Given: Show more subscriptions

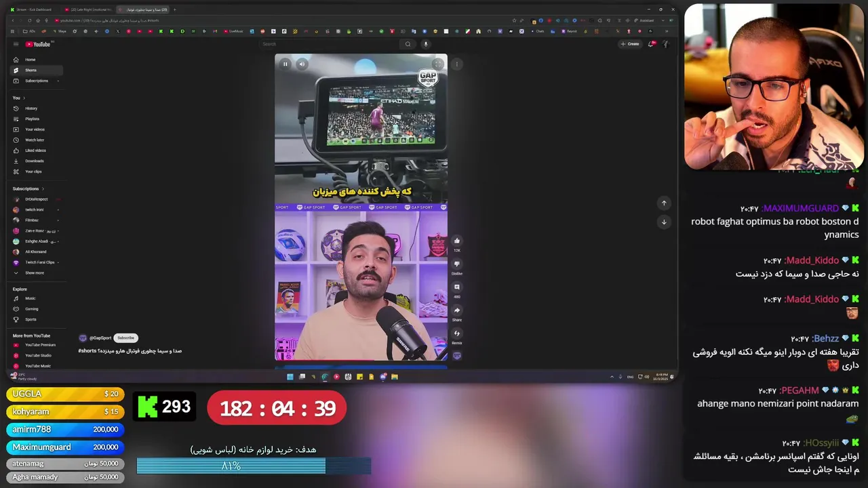Looking at the screenshot, I should pyautogui.click(x=37, y=272).
